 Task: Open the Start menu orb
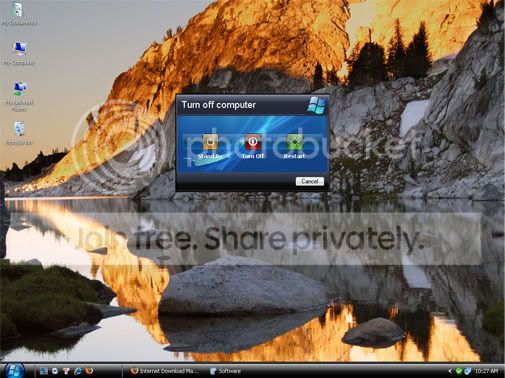pos(13,370)
